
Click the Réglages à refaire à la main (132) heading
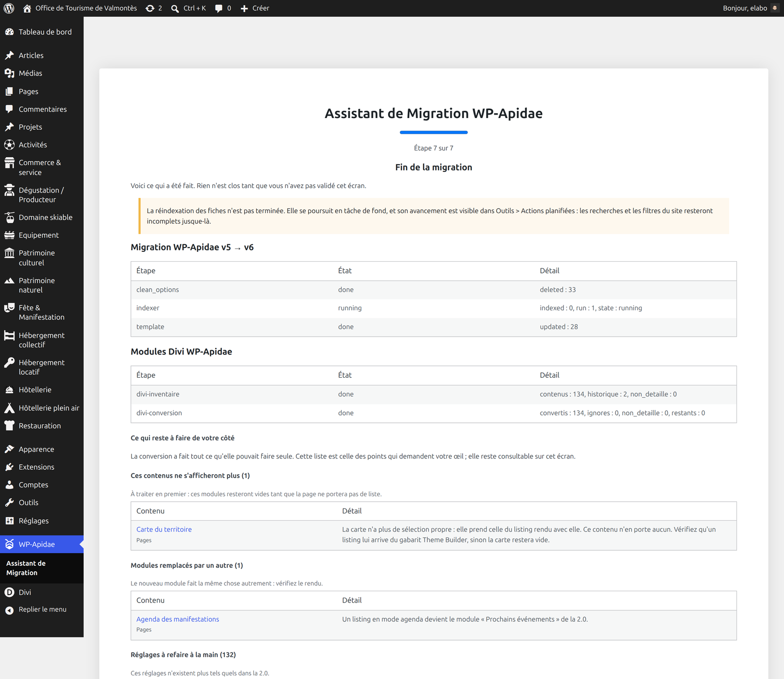[183, 655]
